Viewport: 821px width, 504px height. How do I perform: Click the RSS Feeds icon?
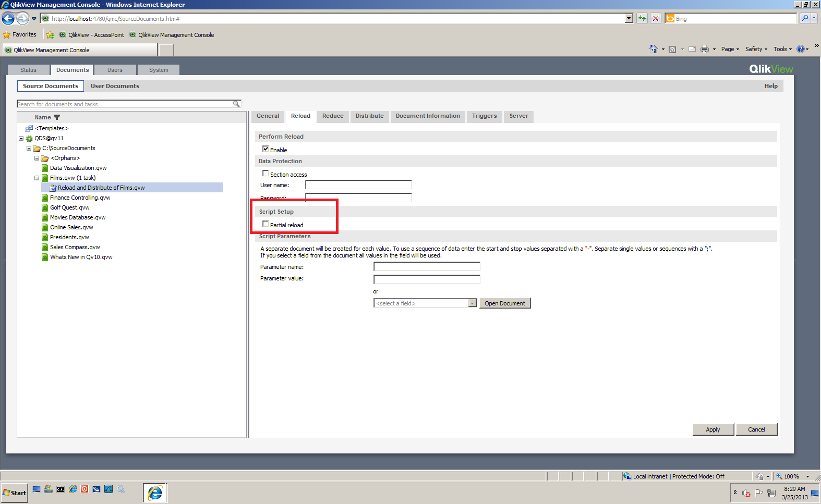672,50
